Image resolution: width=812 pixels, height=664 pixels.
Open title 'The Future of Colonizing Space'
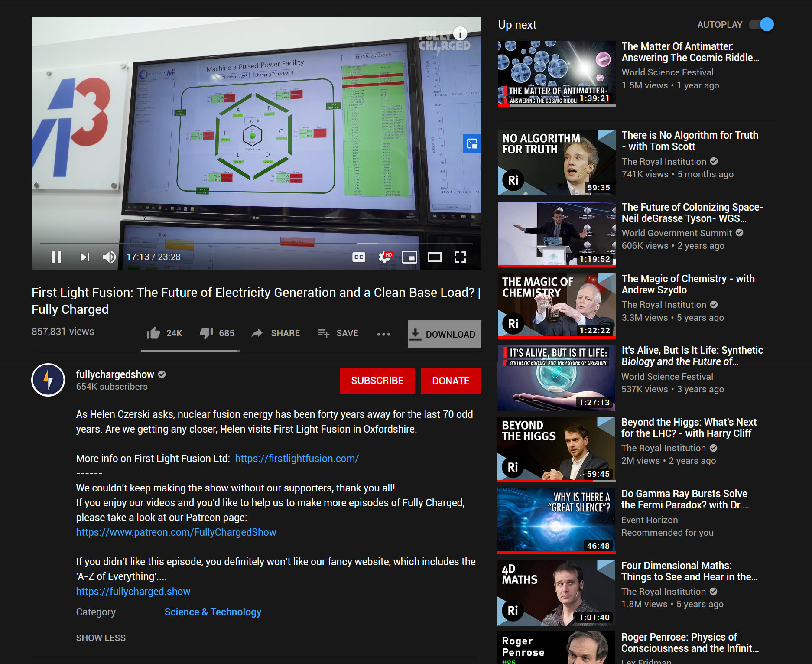692,213
